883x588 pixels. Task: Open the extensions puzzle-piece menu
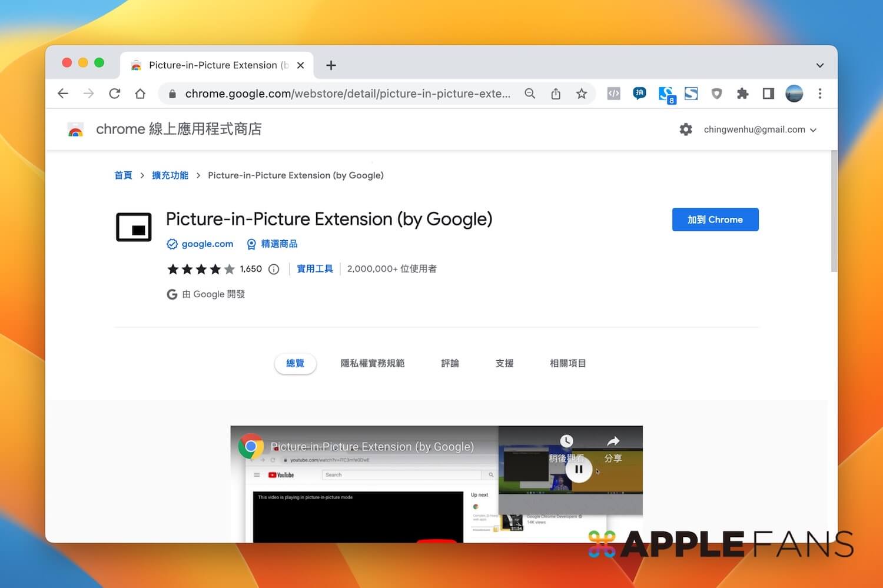(742, 94)
